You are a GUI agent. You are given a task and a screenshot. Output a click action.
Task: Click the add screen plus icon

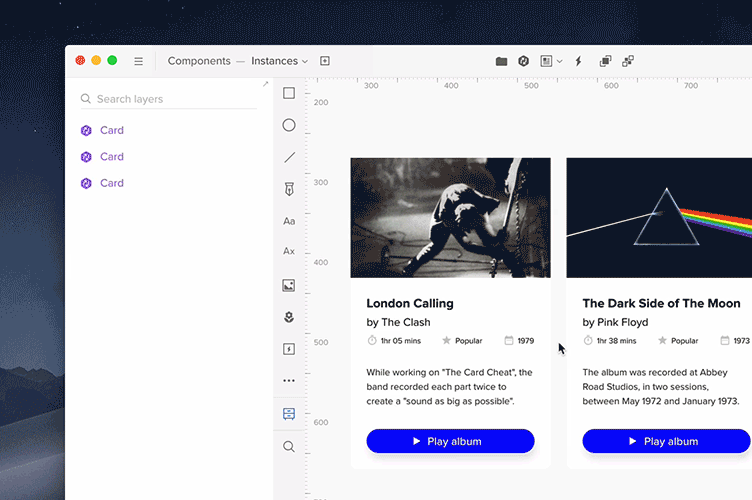pos(325,61)
